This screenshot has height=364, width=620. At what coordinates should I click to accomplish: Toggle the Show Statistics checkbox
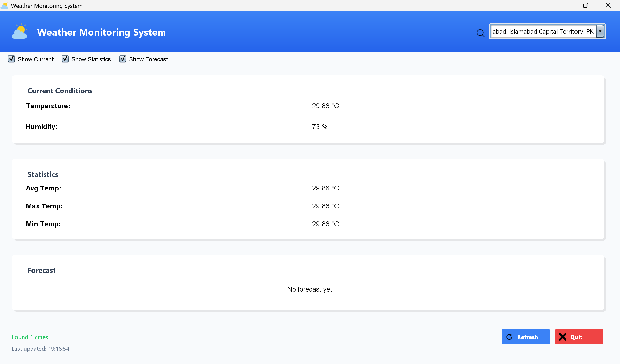(x=65, y=59)
